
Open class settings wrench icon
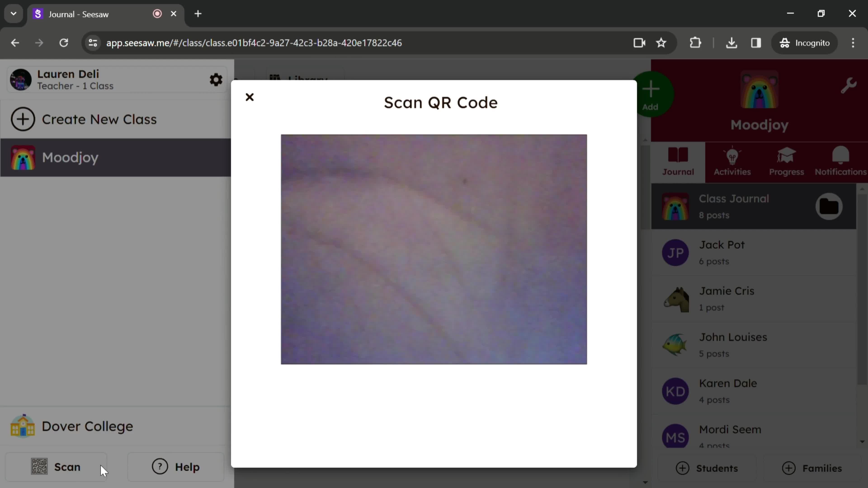849,85
